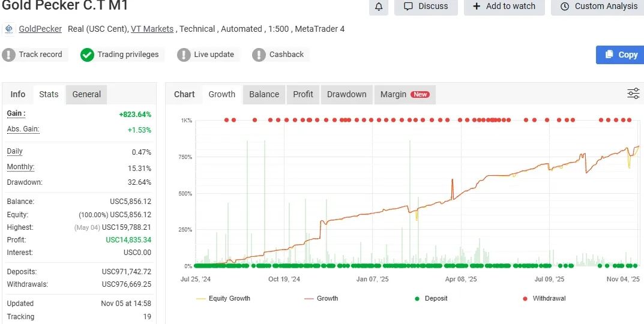Click the bell notification icon
Viewport: 644px width, 324px height.
pyautogui.click(x=379, y=7)
